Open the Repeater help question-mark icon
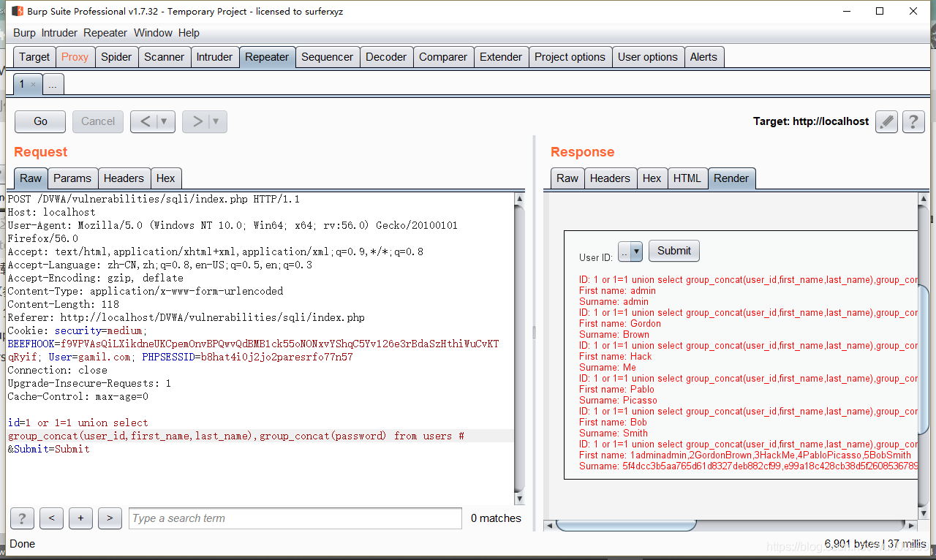936x560 pixels. tap(913, 121)
